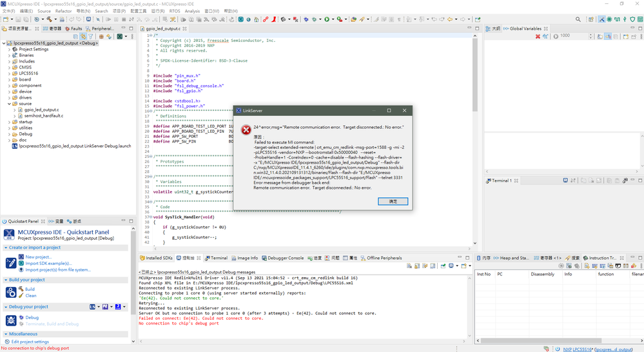Image resolution: width=644 pixels, height=352 pixels.
Task: Click the home icon in main toolbar
Action: tap(256, 19)
